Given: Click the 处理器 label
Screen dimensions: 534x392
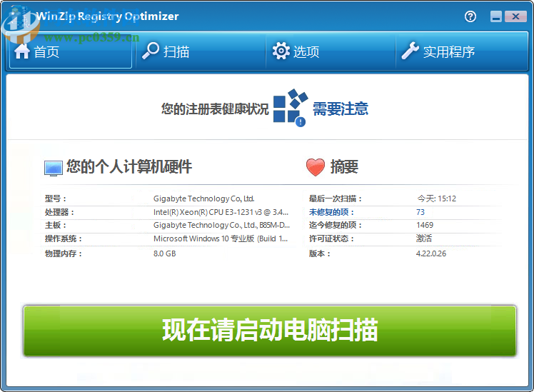Looking at the screenshot, I should (59, 212).
